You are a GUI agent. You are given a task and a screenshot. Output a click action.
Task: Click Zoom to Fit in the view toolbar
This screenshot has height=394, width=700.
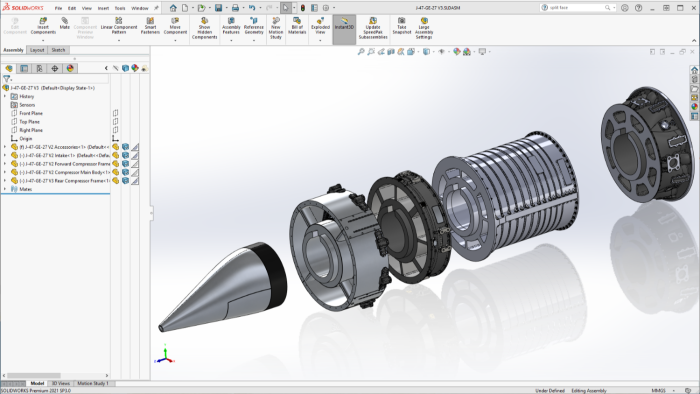(361, 52)
